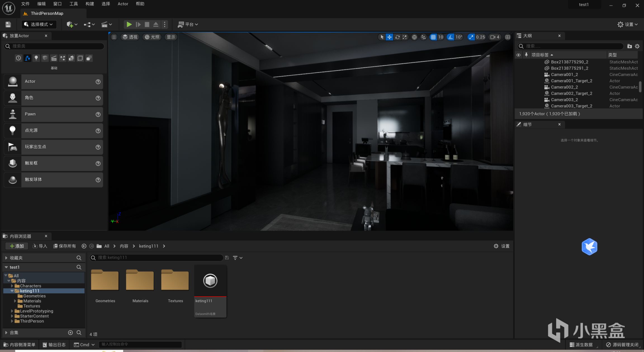The image size is (644, 352).
Task: Open the 选择模式 dropdown
Action: (x=39, y=25)
